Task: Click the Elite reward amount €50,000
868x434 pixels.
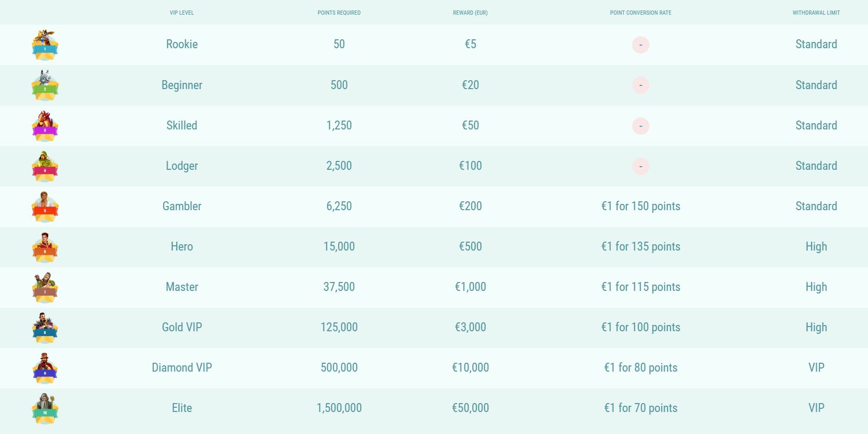Action: (470, 408)
